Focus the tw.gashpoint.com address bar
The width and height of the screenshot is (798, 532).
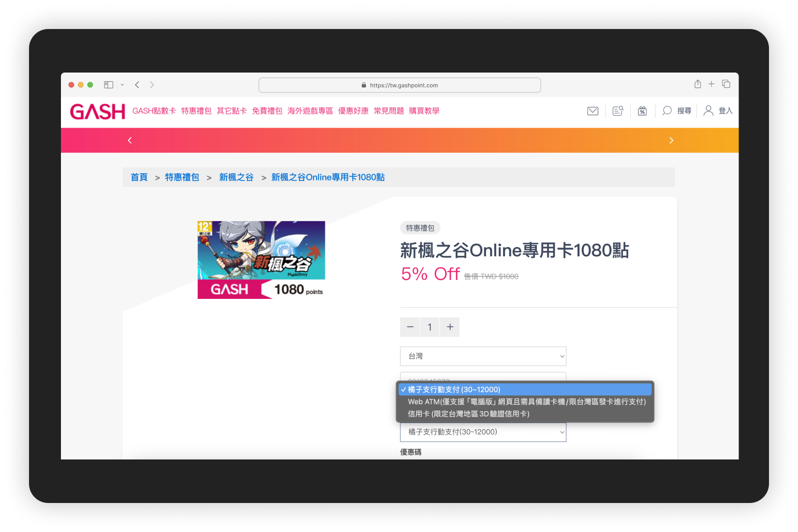click(399, 85)
